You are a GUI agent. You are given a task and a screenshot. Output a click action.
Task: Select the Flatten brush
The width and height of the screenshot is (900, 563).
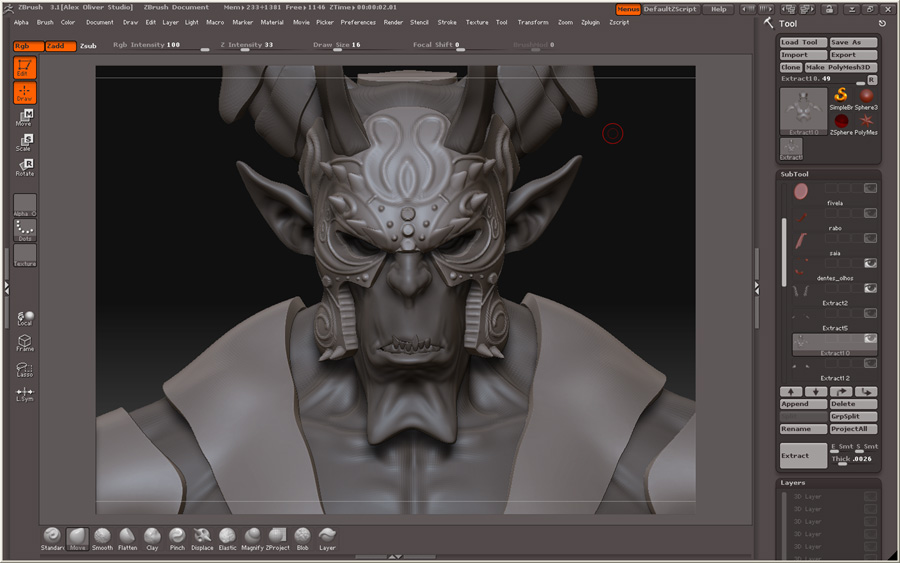(127, 539)
